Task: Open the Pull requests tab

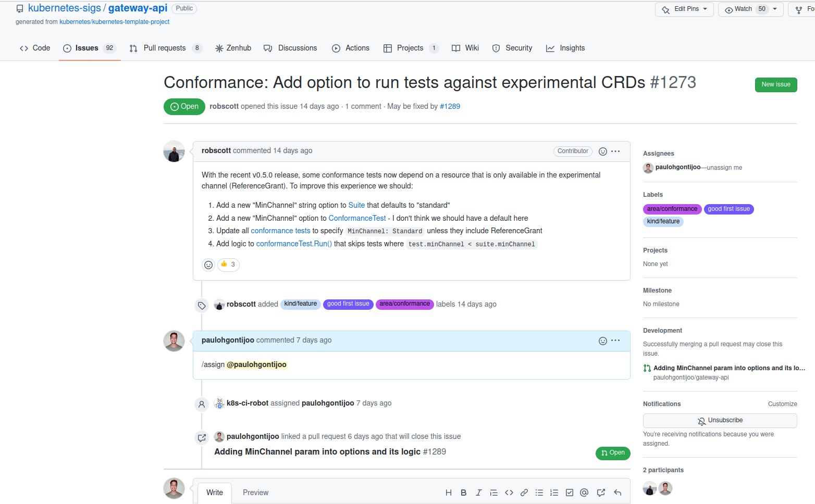Action: click(x=166, y=48)
